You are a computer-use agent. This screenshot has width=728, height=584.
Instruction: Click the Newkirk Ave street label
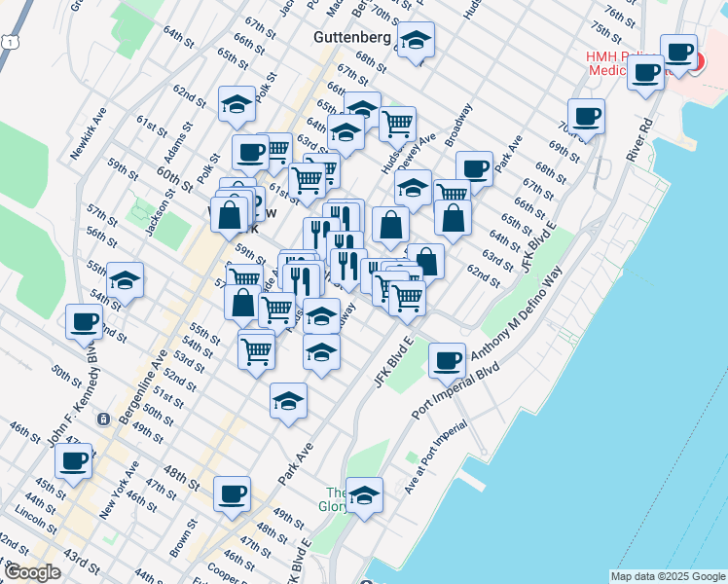[89, 133]
